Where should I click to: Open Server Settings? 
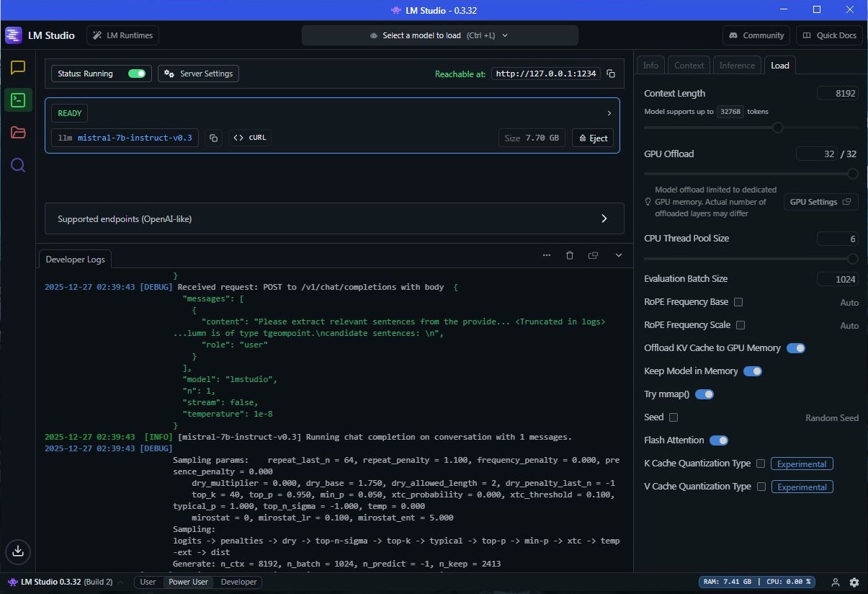pyautogui.click(x=198, y=74)
